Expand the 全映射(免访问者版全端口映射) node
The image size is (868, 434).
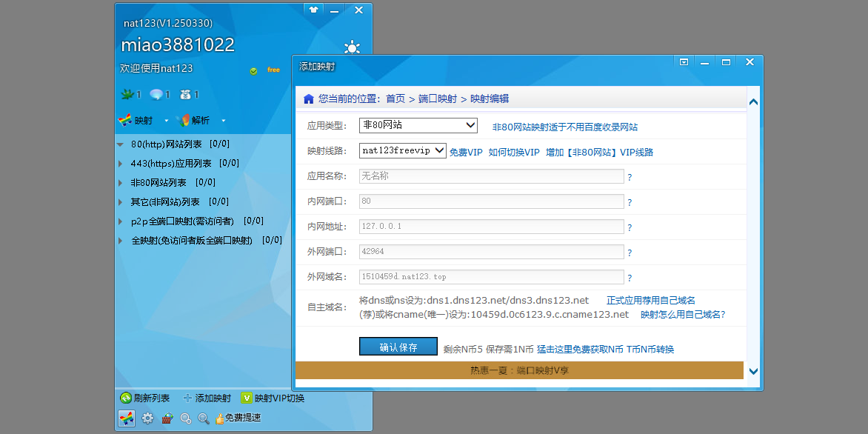point(120,241)
